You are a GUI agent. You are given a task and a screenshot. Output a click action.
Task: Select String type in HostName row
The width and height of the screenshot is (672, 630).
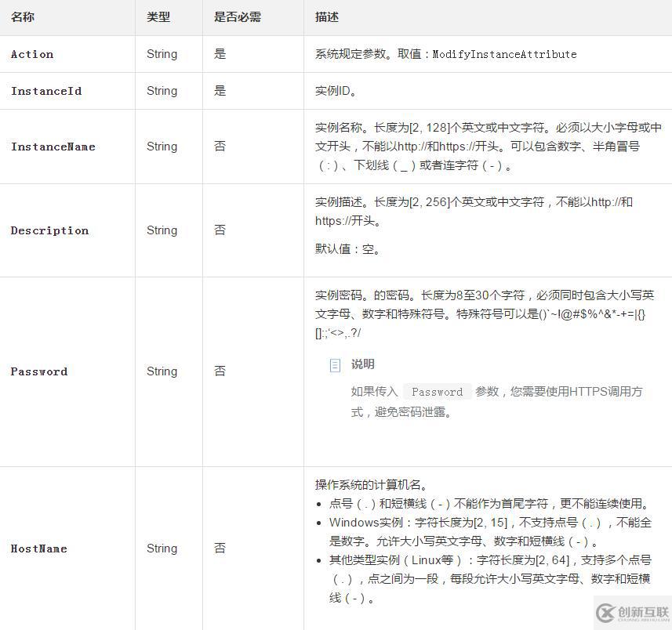point(162,549)
